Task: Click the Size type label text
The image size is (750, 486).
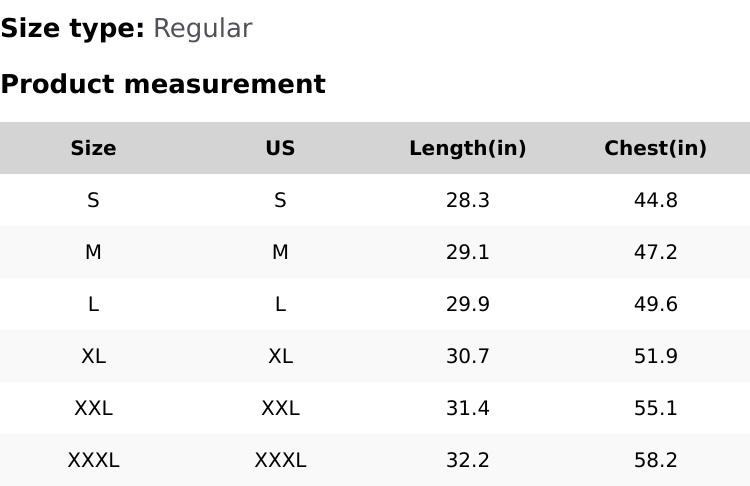Action: (x=72, y=29)
